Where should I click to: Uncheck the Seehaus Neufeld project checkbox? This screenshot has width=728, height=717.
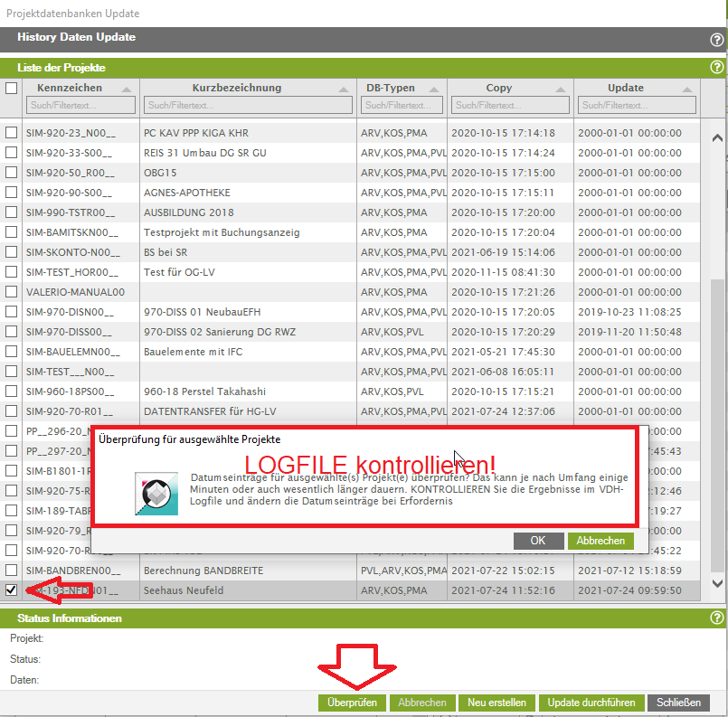12,590
